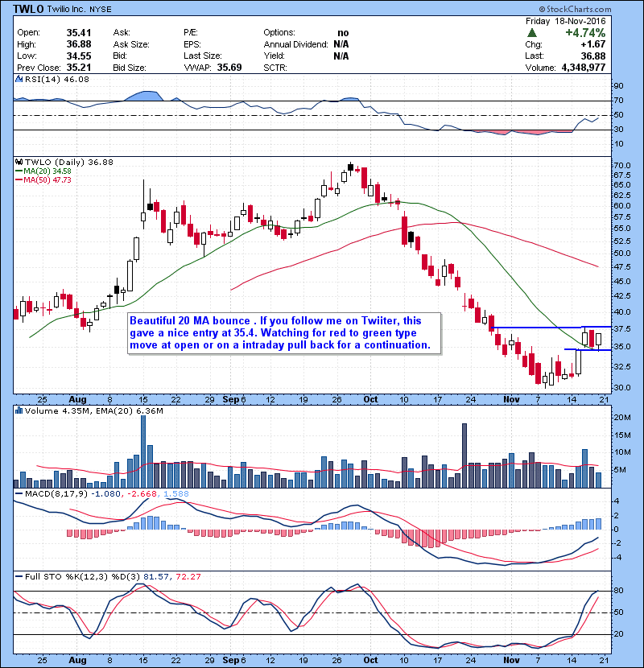
Task: Click the dark blue MACD legend dash
Action: point(19,494)
